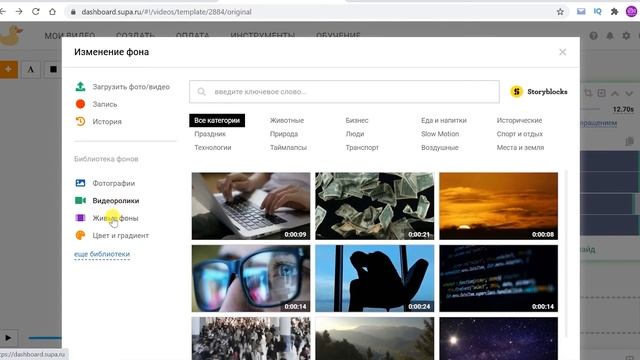Select the Места и земля category
The height and width of the screenshot is (360, 640).
520,147
